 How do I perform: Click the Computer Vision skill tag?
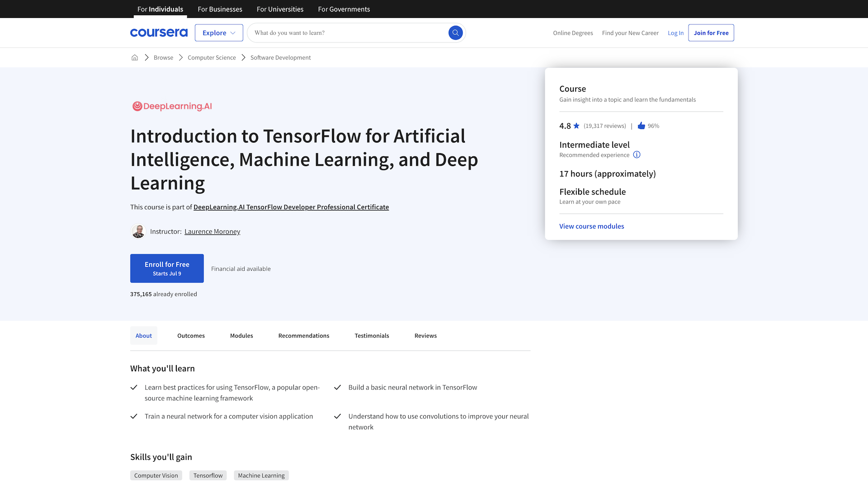click(156, 475)
